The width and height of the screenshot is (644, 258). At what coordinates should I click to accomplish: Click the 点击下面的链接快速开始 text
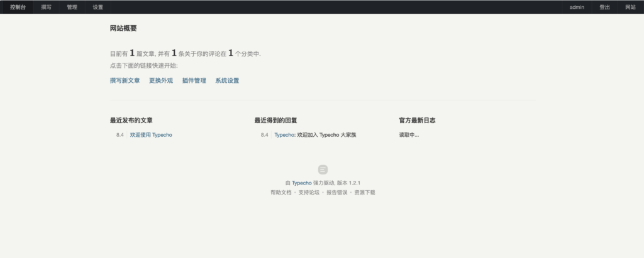(144, 65)
